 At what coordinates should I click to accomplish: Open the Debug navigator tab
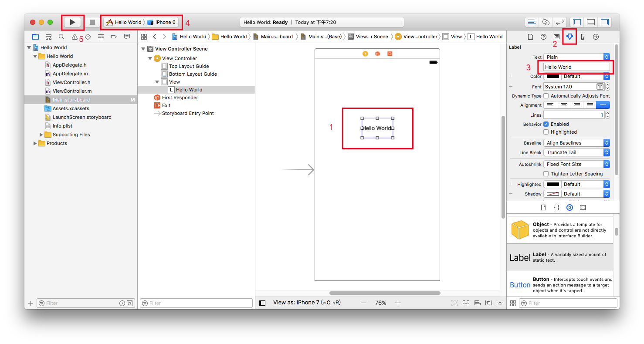click(101, 37)
